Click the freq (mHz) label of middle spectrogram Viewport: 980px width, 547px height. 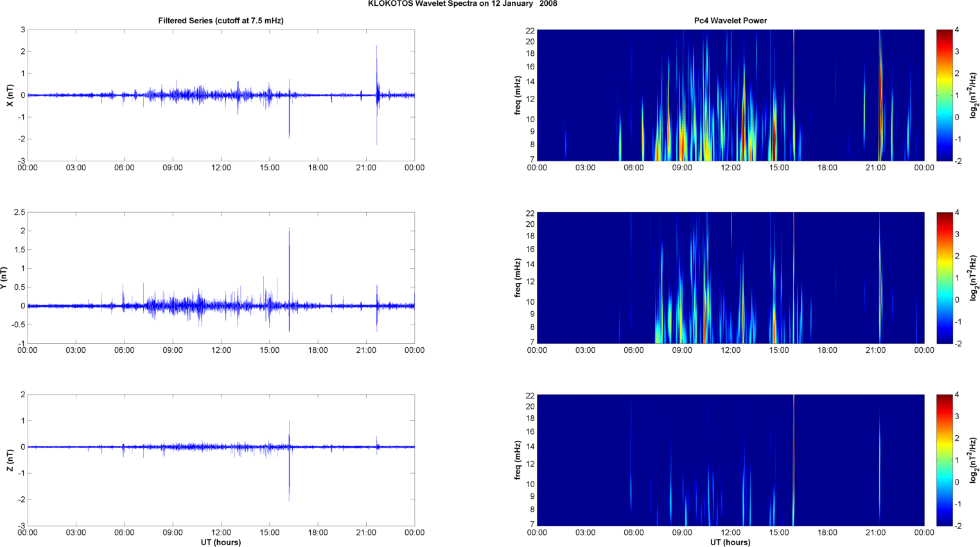click(x=518, y=278)
